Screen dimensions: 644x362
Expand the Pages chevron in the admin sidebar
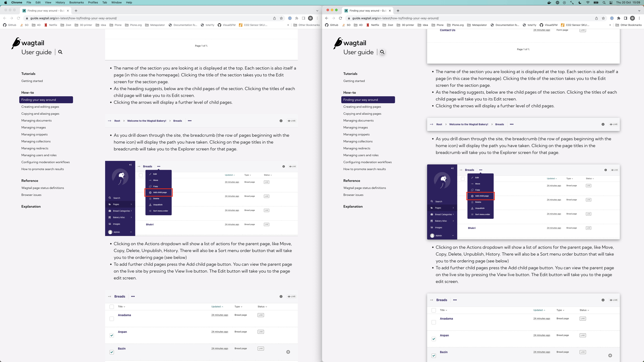(x=131, y=204)
